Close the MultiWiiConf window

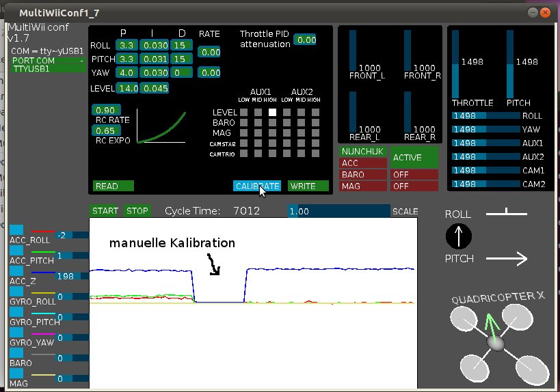click(546, 12)
